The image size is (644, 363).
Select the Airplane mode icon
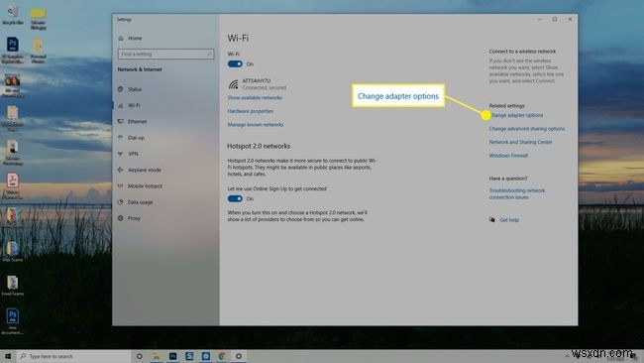point(120,170)
